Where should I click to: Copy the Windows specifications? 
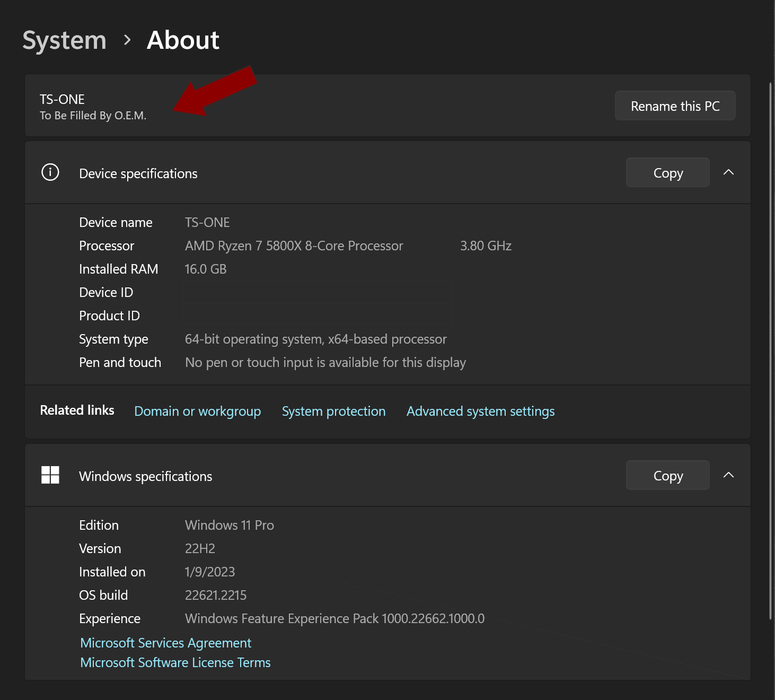[667, 475]
